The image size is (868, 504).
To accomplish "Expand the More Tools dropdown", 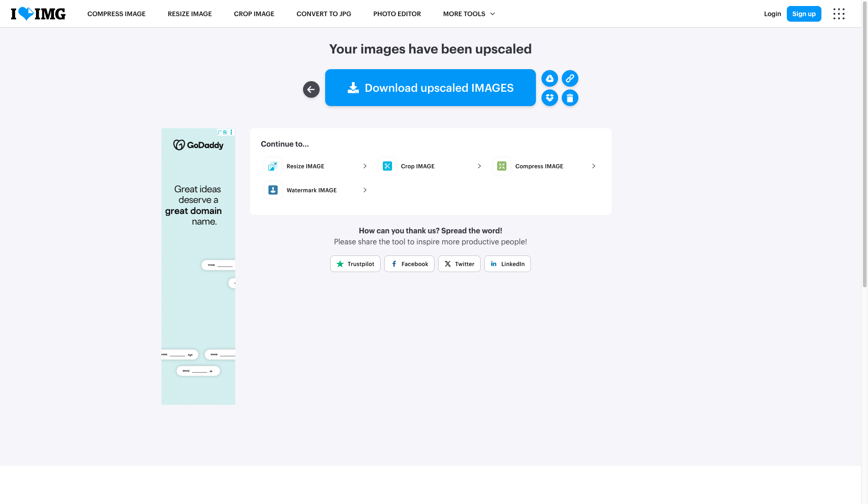I will coord(469,14).
